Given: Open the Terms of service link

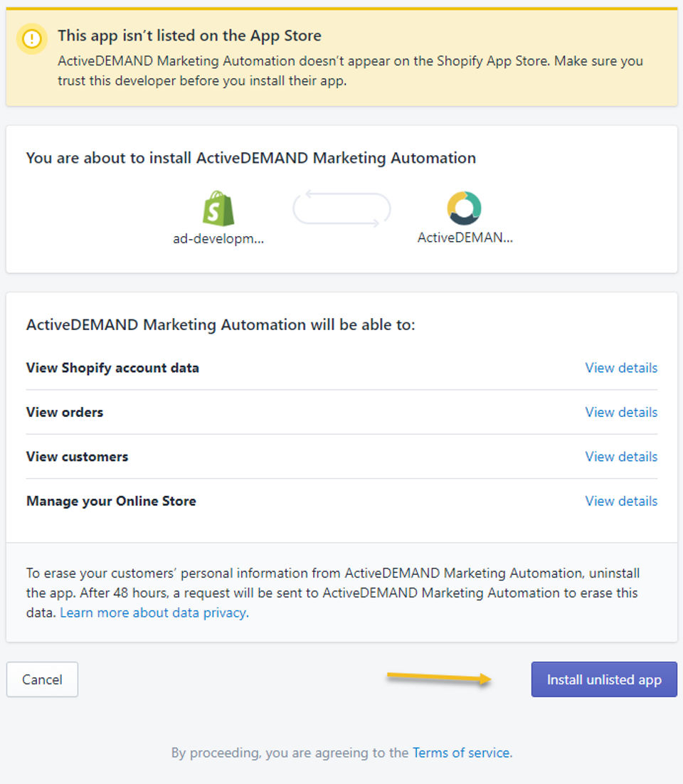Looking at the screenshot, I should tap(461, 753).
